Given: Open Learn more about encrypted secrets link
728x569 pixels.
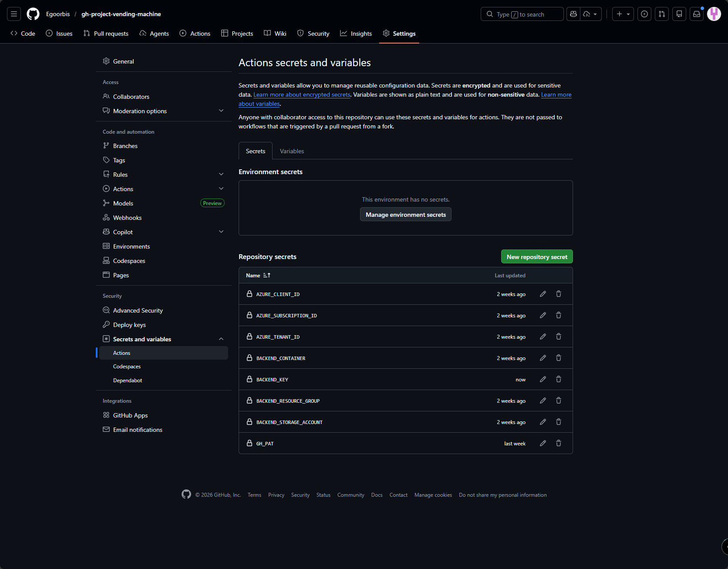Looking at the screenshot, I should [302, 94].
